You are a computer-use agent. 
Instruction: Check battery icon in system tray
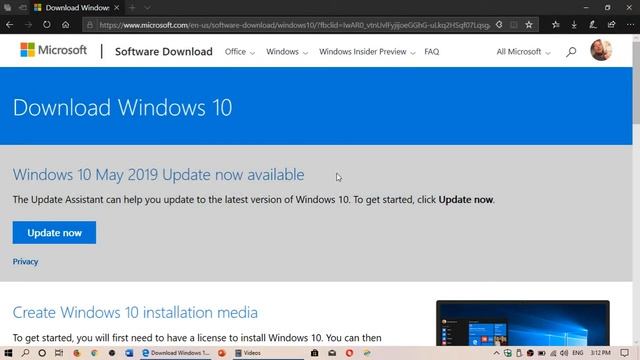(x=542, y=353)
